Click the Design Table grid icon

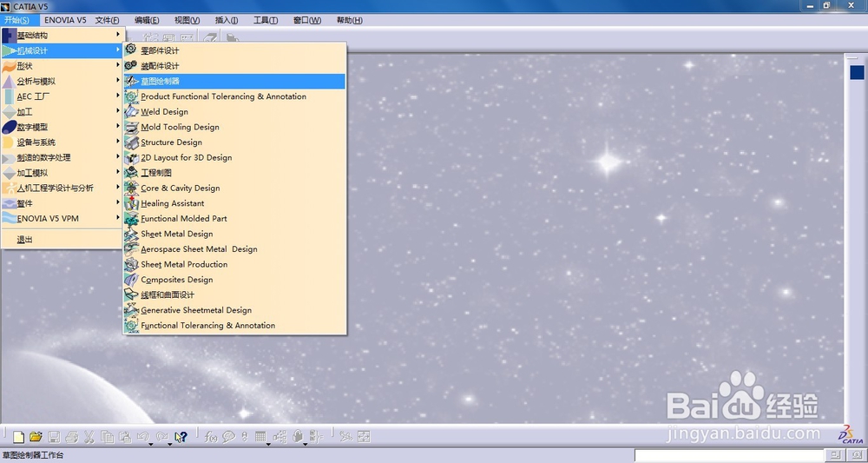(x=260, y=436)
